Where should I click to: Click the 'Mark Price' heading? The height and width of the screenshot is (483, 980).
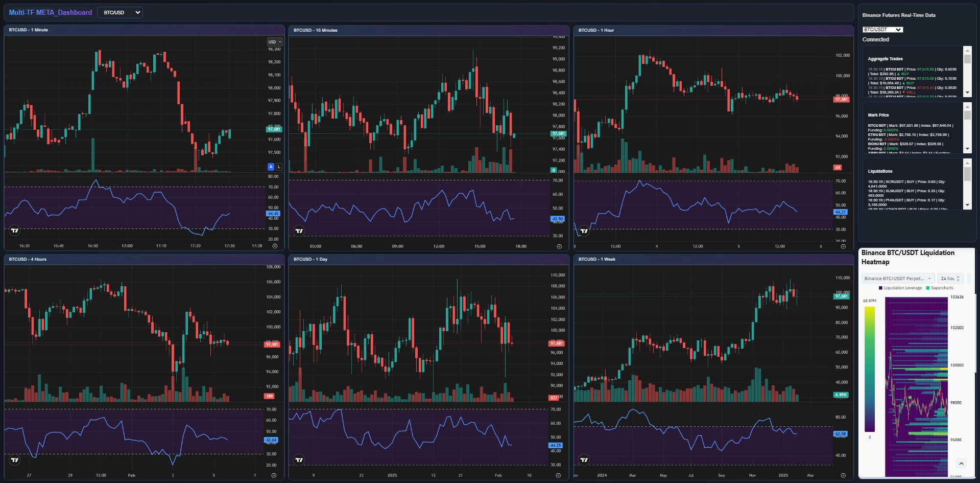click(x=878, y=115)
